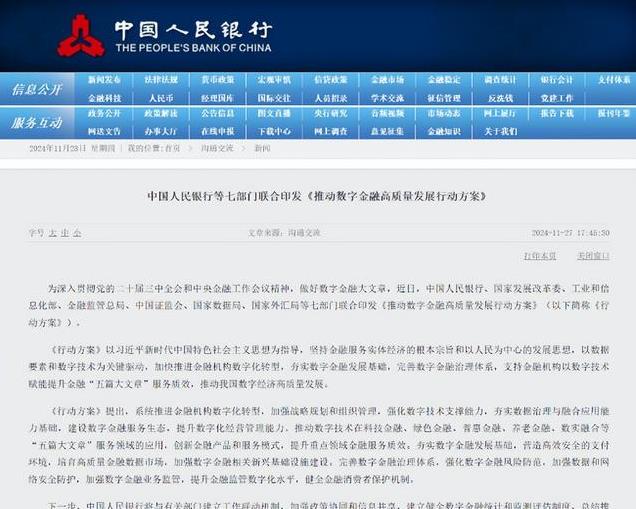Go to 首页 in the breadcrumb

[x=172, y=148]
